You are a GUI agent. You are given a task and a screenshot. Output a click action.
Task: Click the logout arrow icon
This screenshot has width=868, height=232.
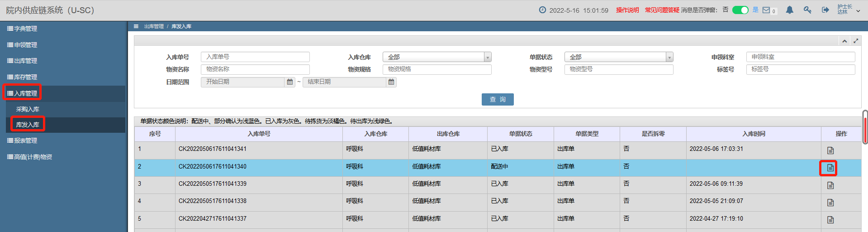(x=825, y=10)
